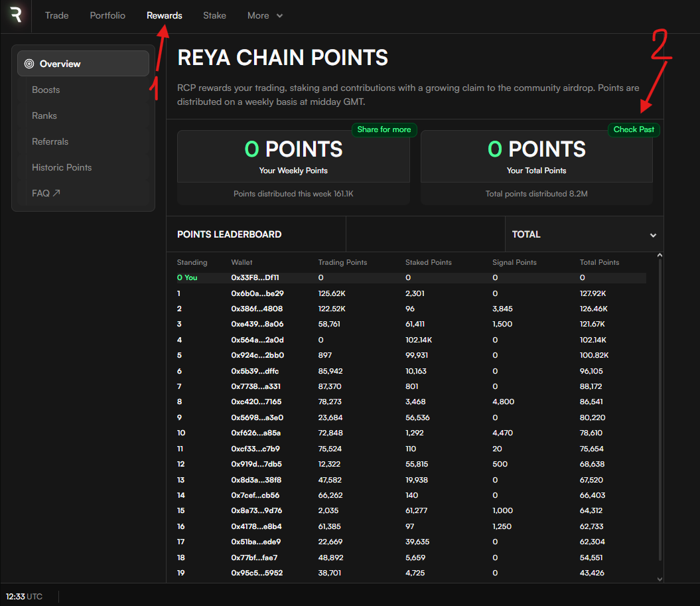Open the TOTAL leaderboard filter dropdown
The width and height of the screenshot is (700, 606).
584,234
